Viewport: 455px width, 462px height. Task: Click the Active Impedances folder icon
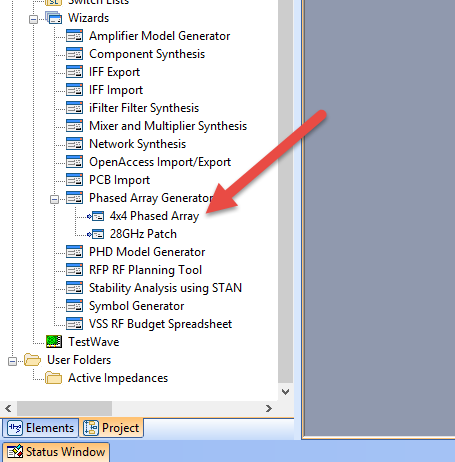[54, 378]
